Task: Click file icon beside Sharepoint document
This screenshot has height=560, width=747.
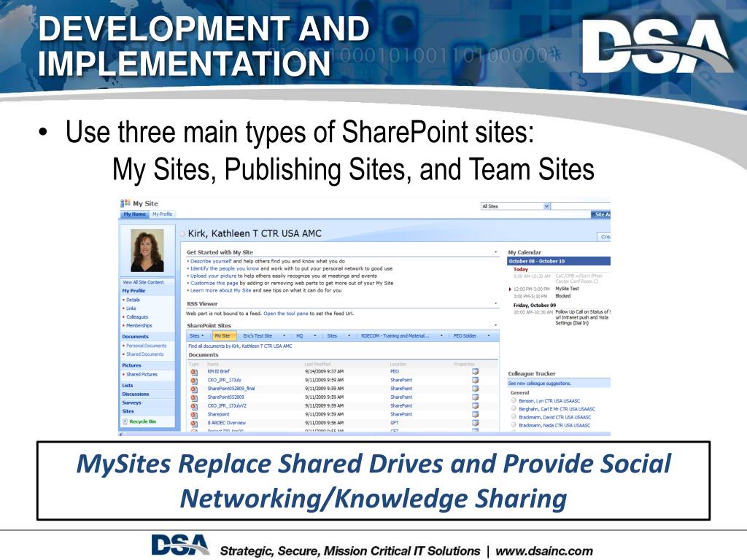Action: click(x=194, y=415)
